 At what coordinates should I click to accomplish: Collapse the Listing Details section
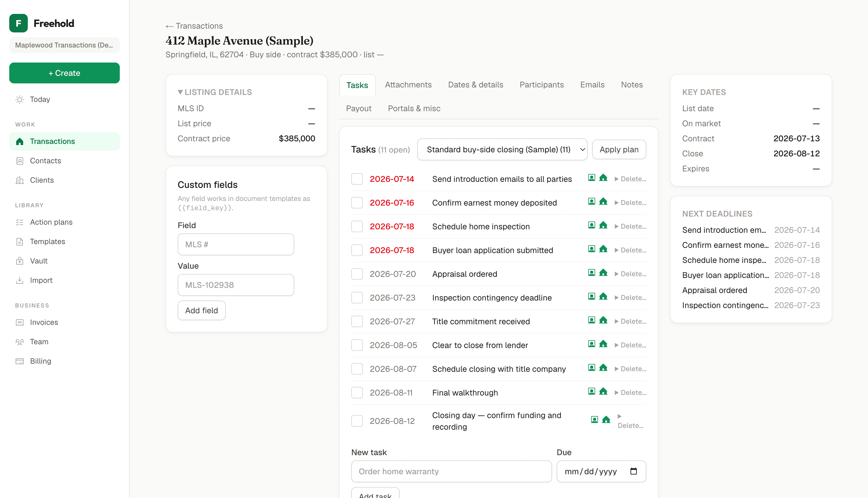pos(215,92)
